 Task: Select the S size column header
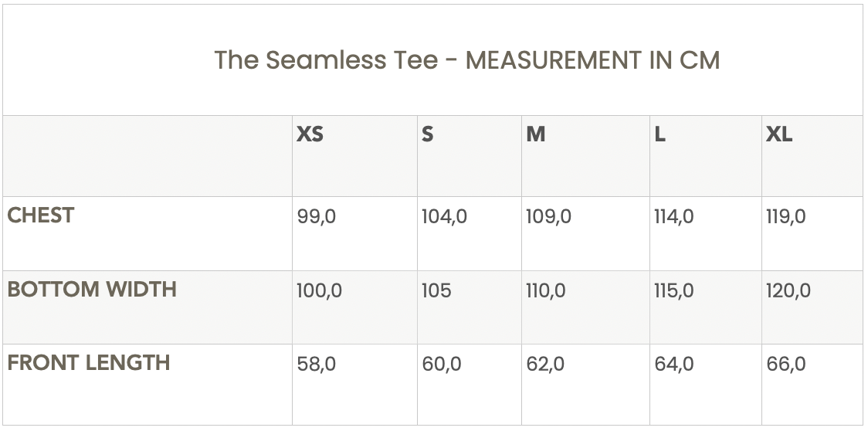click(428, 134)
